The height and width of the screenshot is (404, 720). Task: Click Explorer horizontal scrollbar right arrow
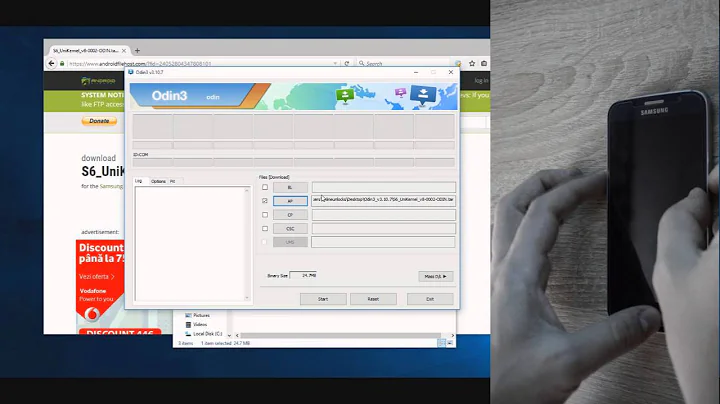tap(452, 335)
